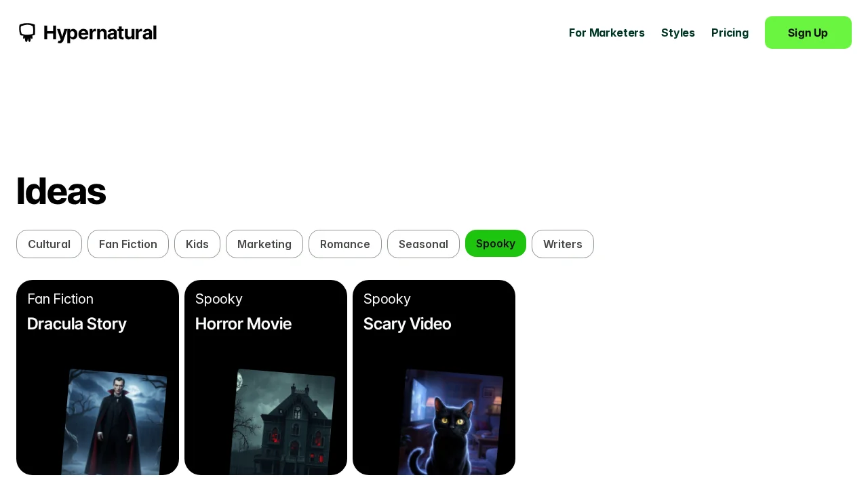Screen dimensions: 868x488
Task: Click the black cat thumbnail image
Action: tap(450, 422)
